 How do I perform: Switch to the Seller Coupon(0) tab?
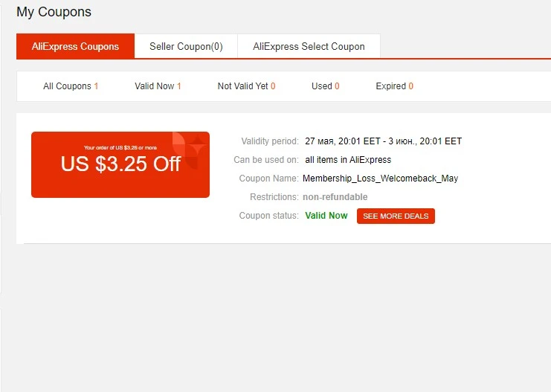click(x=186, y=46)
